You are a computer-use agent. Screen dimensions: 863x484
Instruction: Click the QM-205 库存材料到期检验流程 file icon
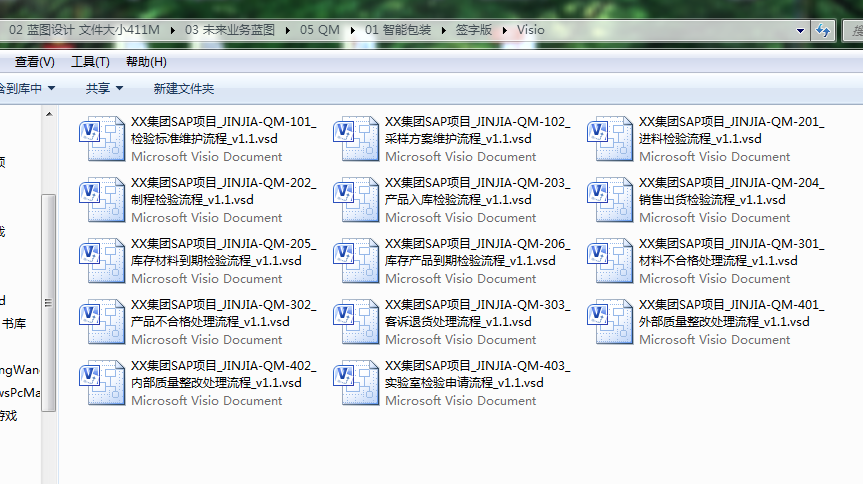100,260
